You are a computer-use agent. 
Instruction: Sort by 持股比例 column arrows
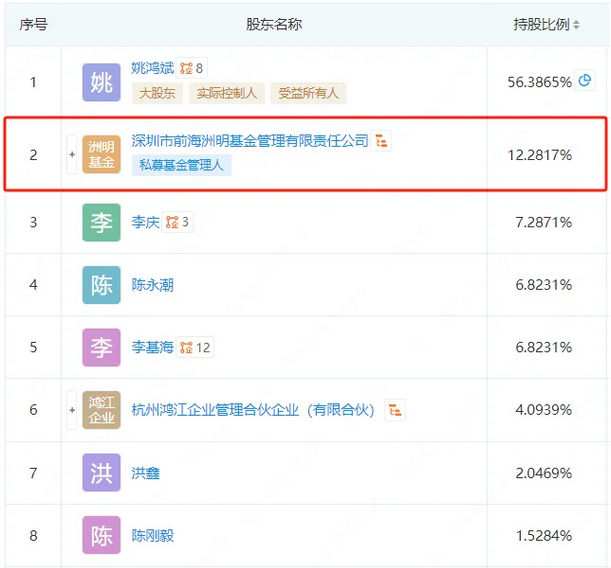point(576,25)
